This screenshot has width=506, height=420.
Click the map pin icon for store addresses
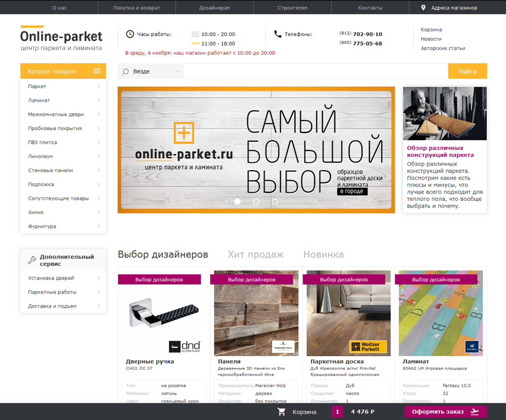(x=424, y=8)
